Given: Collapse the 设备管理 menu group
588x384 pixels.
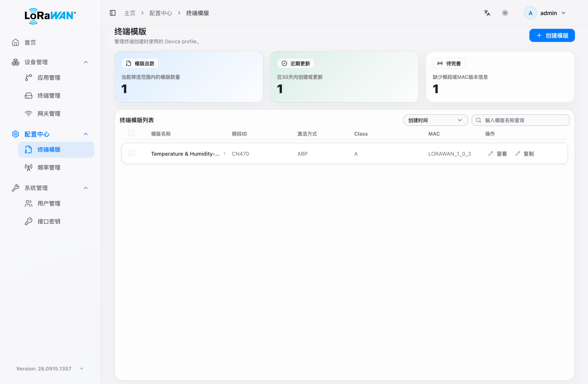Looking at the screenshot, I should (51, 62).
